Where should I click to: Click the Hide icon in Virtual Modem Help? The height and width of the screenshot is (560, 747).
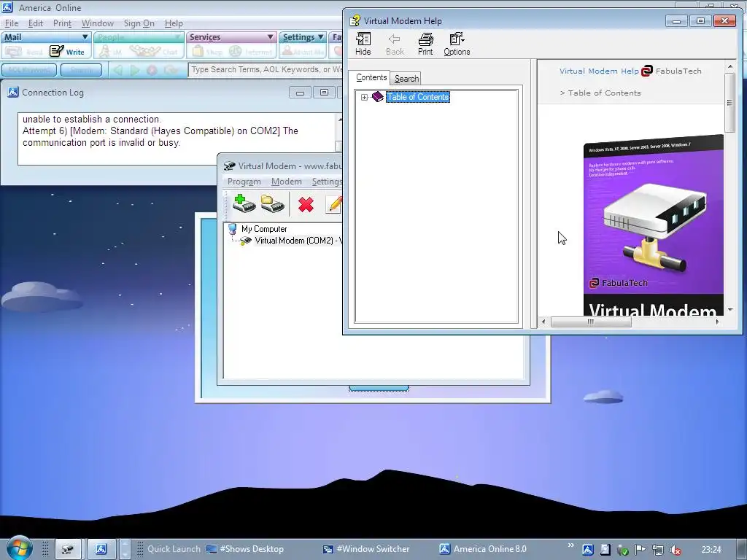(363, 39)
